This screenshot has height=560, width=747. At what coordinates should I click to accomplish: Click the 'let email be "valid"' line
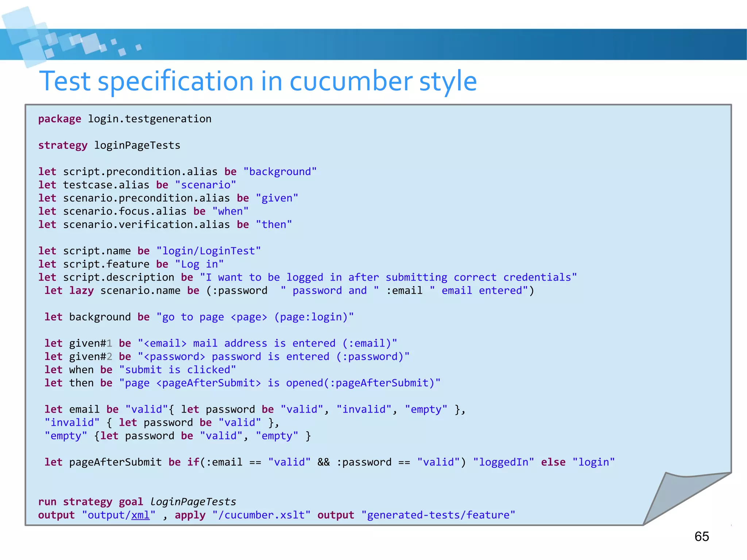(255, 410)
